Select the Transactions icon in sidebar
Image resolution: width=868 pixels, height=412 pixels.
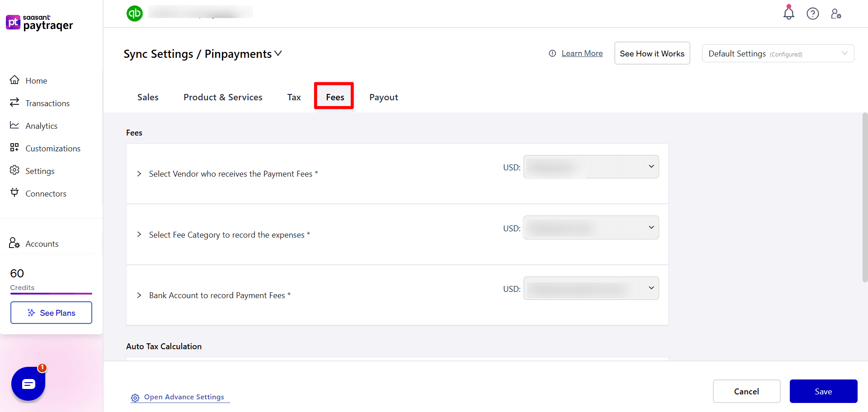[x=15, y=103]
